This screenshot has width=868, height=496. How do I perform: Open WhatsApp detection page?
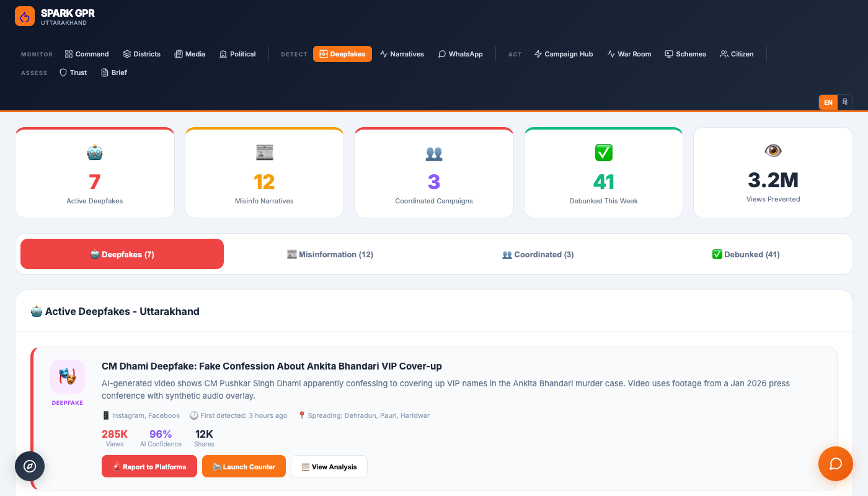tap(460, 54)
